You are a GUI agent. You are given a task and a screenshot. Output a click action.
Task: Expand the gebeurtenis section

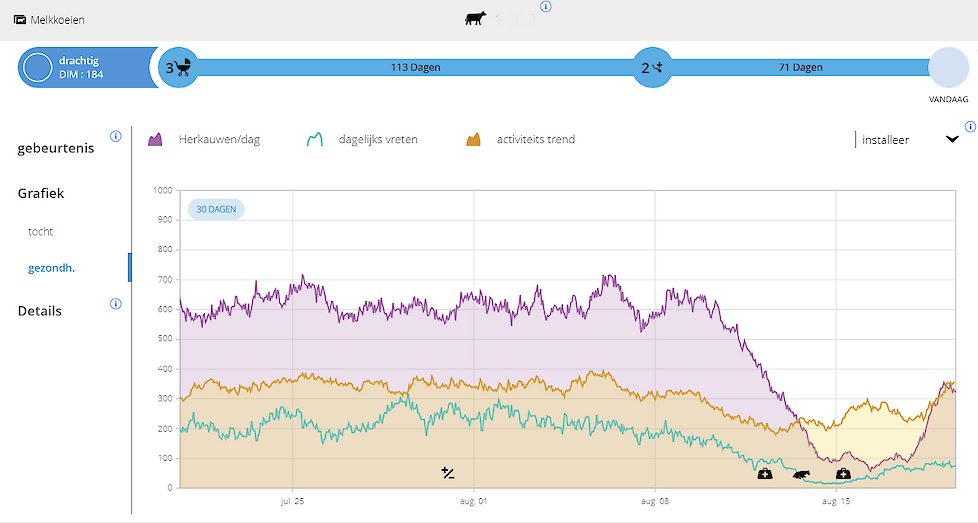56,148
